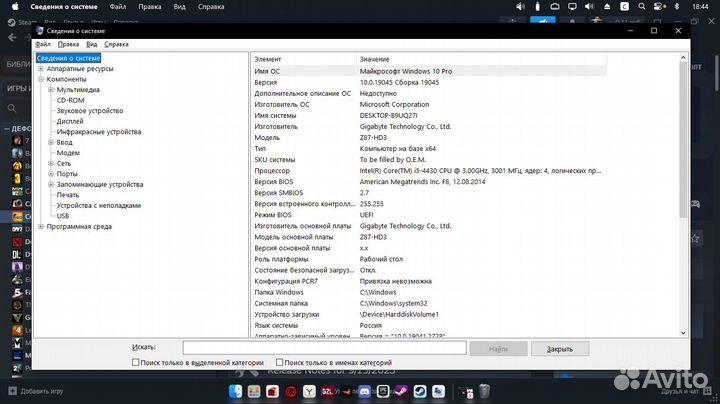Open Discord from the Dock
Image resolution: width=720 pixels, height=404 pixels.
tap(365, 392)
